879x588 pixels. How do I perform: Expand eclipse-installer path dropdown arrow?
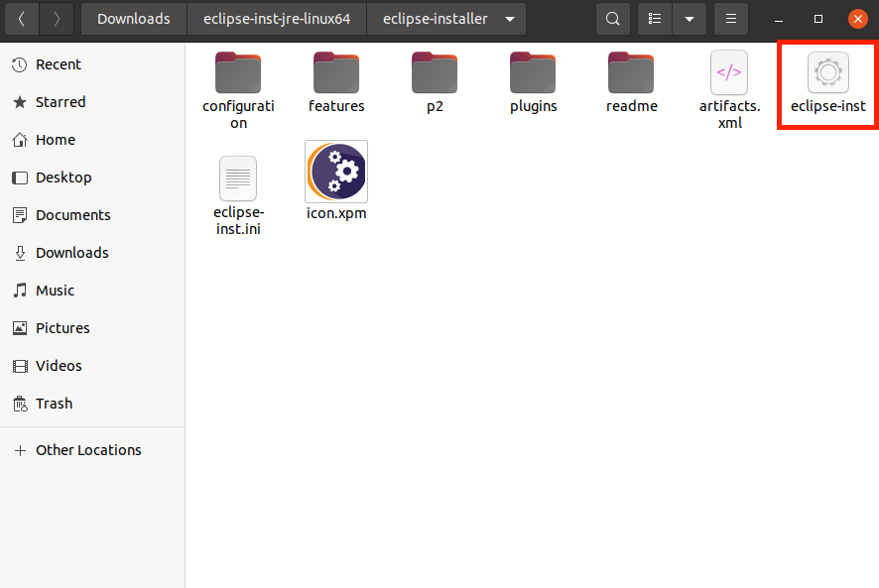pos(510,19)
